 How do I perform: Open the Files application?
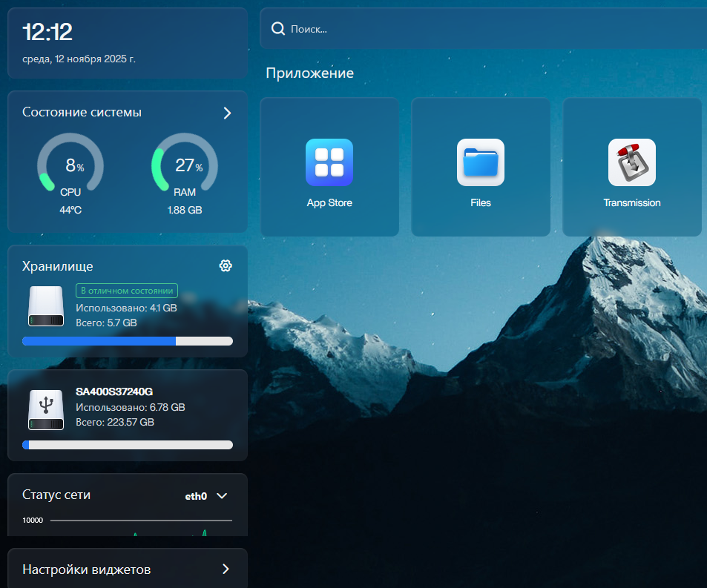481,167
